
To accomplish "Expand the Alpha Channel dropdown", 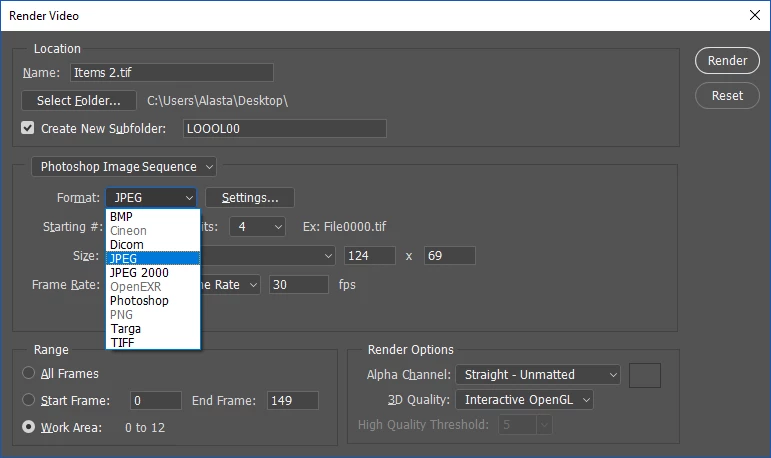I will pyautogui.click(x=538, y=374).
